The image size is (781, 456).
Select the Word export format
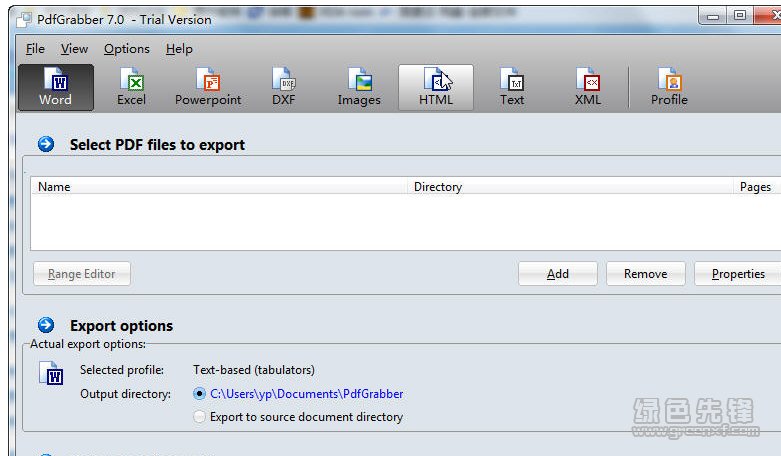pyautogui.click(x=56, y=88)
